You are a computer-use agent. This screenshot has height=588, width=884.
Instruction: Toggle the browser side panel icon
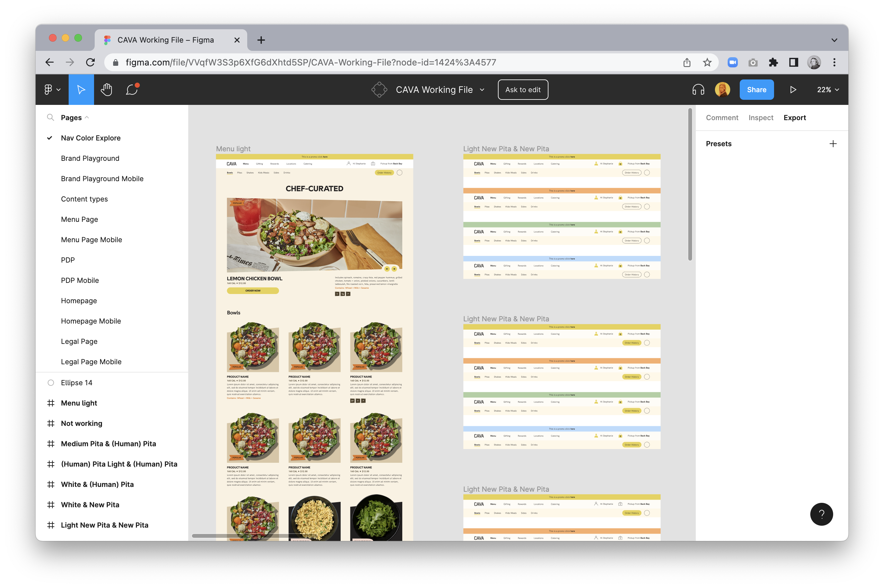(x=793, y=62)
